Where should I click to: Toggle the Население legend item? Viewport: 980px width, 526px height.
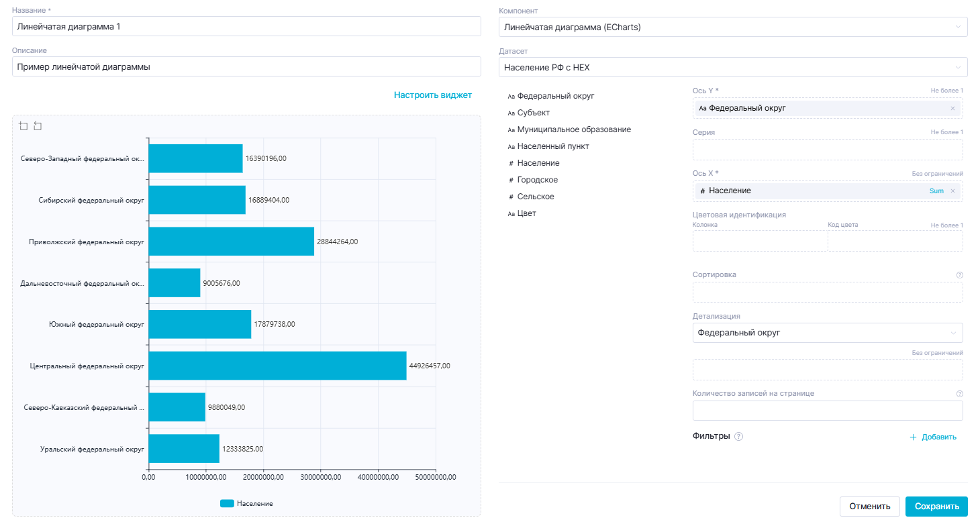(x=246, y=503)
